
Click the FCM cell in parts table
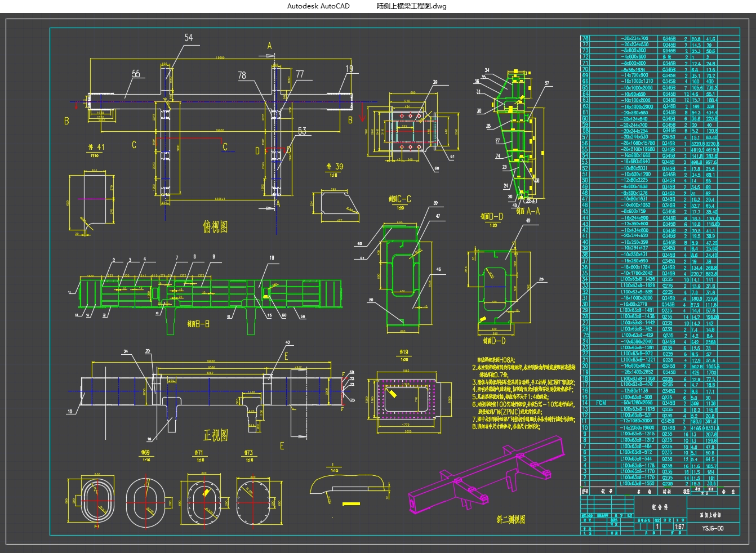tap(602, 403)
